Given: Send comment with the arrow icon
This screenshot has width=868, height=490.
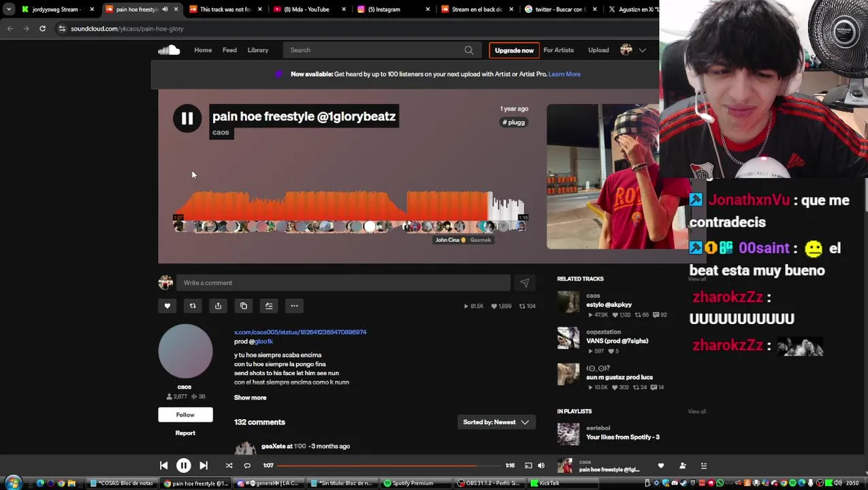Looking at the screenshot, I should point(524,283).
